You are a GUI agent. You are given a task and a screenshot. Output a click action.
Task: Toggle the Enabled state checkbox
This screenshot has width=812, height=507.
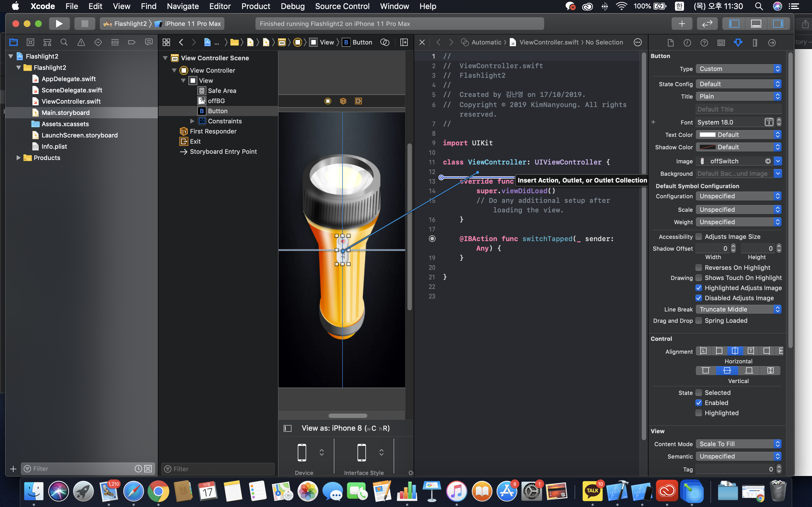pyautogui.click(x=699, y=403)
